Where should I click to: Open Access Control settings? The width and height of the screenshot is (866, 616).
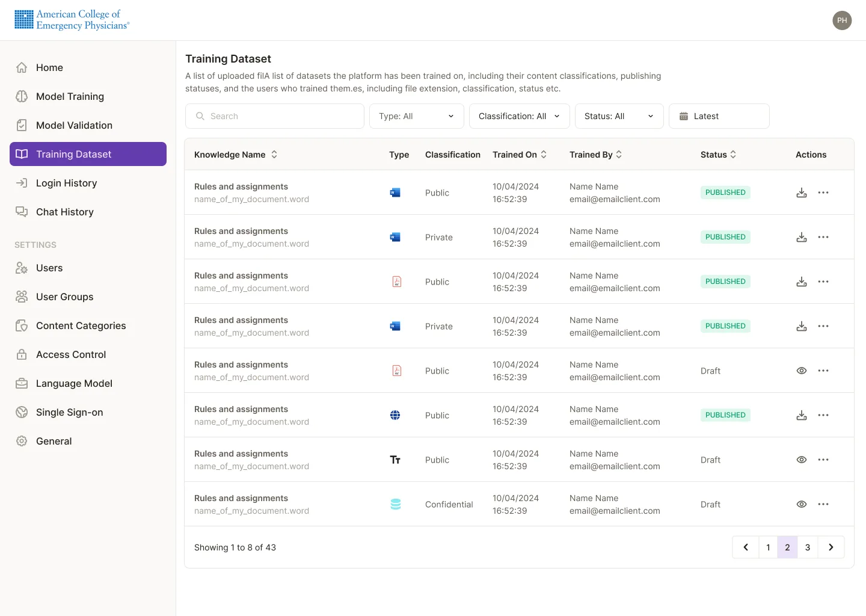pos(88,354)
